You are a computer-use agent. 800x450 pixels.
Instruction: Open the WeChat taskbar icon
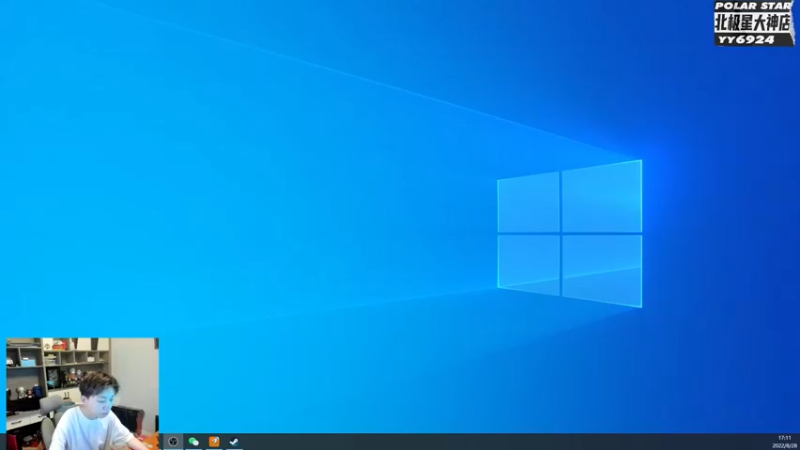(x=193, y=441)
